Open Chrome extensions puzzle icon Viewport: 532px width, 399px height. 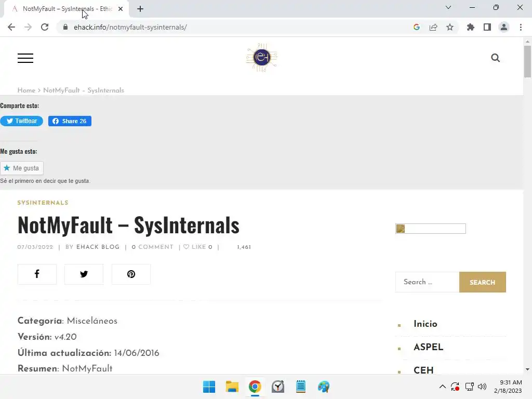tap(471, 27)
